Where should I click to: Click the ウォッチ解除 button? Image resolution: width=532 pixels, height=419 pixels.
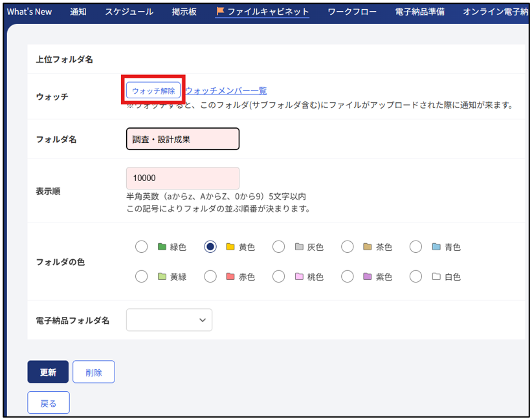pyautogui.click(x=153, y=91)
